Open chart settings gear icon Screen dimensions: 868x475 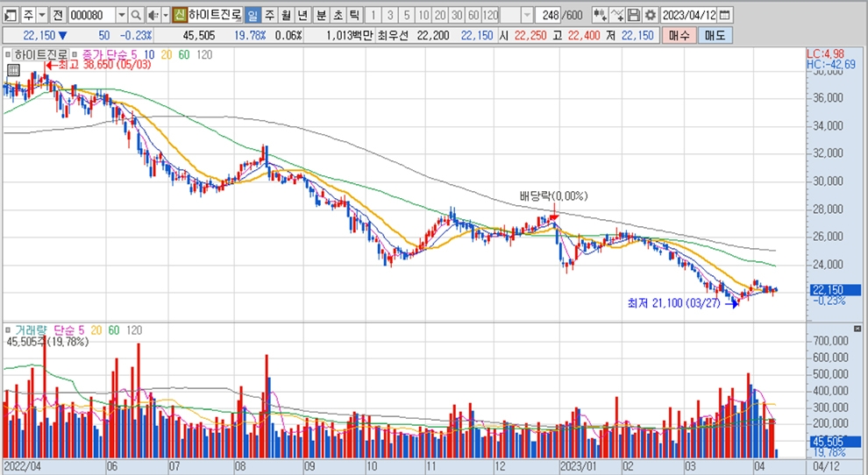click(647, 16)
